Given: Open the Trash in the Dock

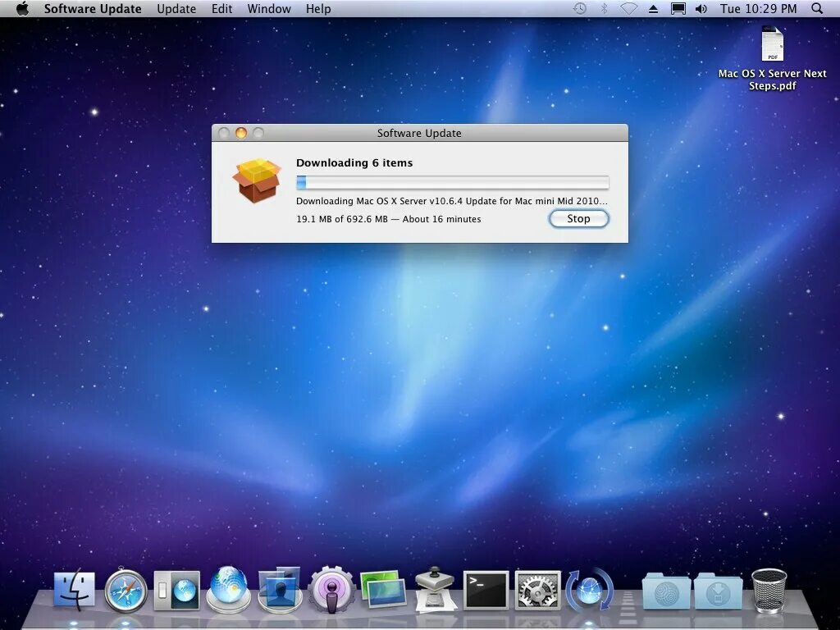Looking at the screenshot, I should tap(769, 590).
